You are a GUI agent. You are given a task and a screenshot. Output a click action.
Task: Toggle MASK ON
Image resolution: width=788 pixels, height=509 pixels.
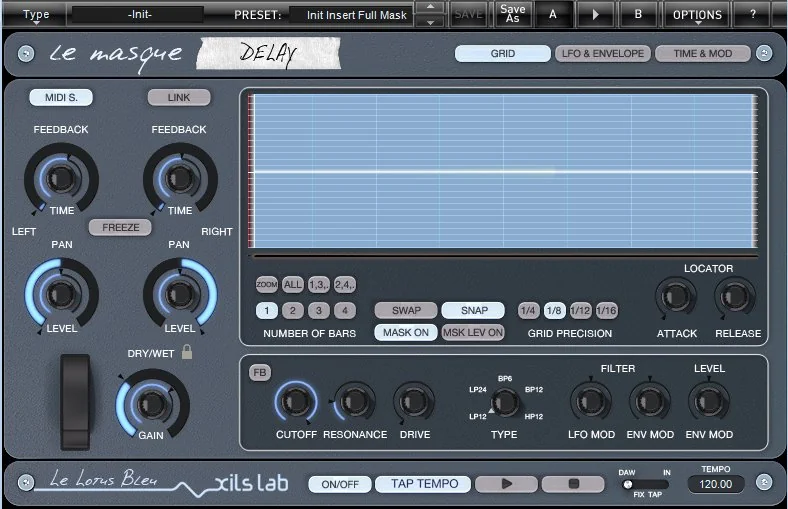(406, 332)
